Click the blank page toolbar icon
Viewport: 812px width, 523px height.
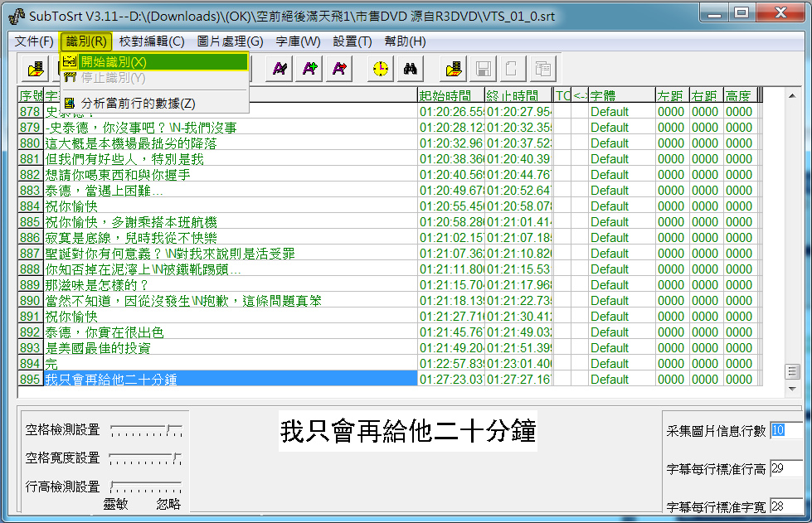(513, 69)
